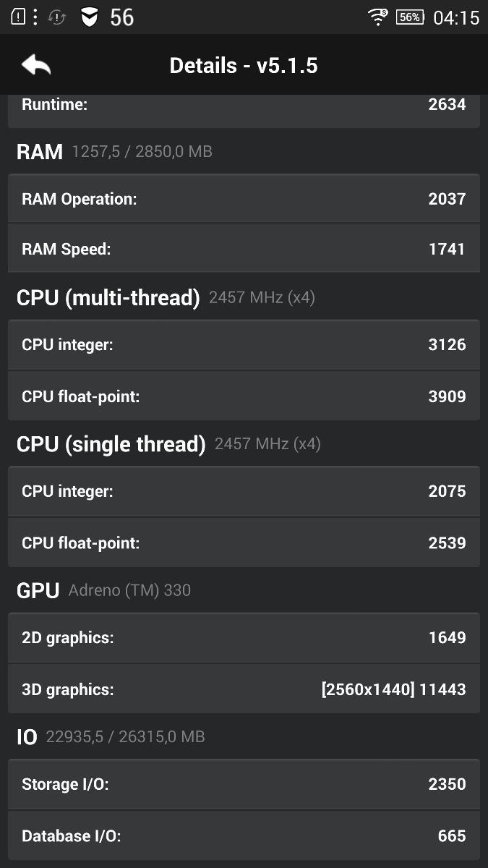Tap the 3D graphics score row

pos(244,689)
